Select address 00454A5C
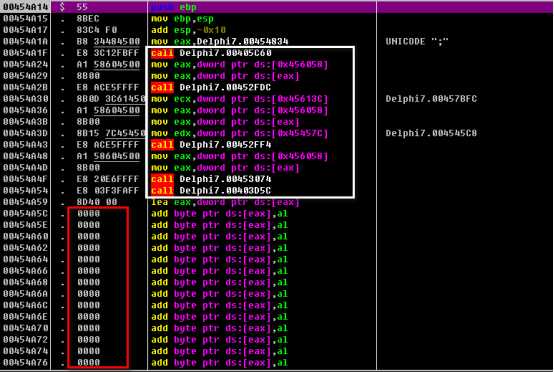554x372 pixels. [25, 213]
